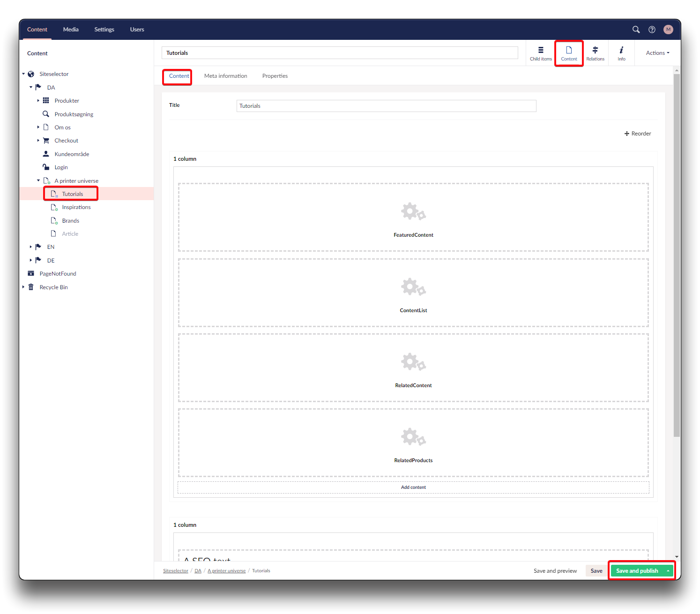Open the Media section in top menu

(x=71, y=30)
